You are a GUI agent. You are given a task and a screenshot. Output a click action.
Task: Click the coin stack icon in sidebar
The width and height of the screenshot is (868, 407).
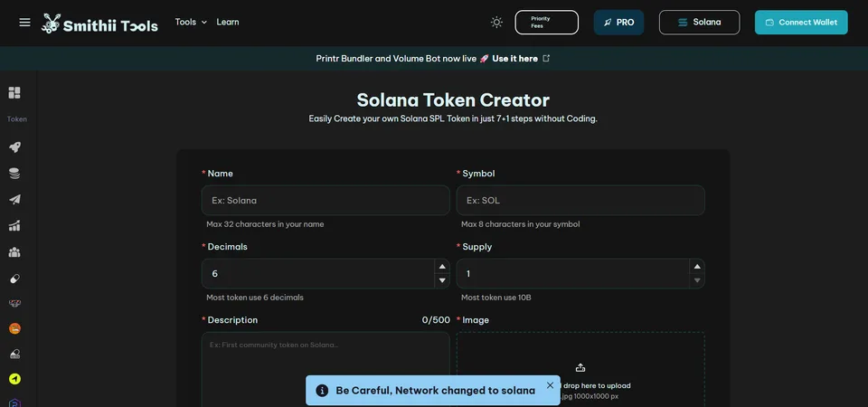[14, 174]
